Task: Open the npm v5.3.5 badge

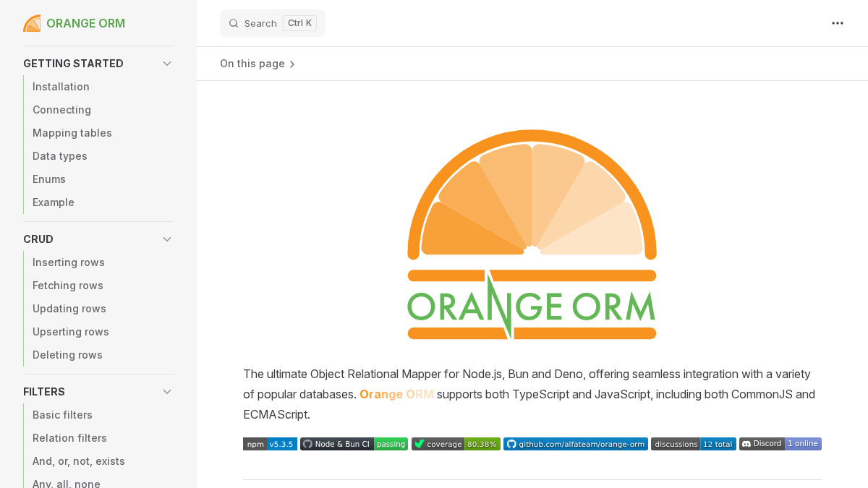Action: point(270,444)
